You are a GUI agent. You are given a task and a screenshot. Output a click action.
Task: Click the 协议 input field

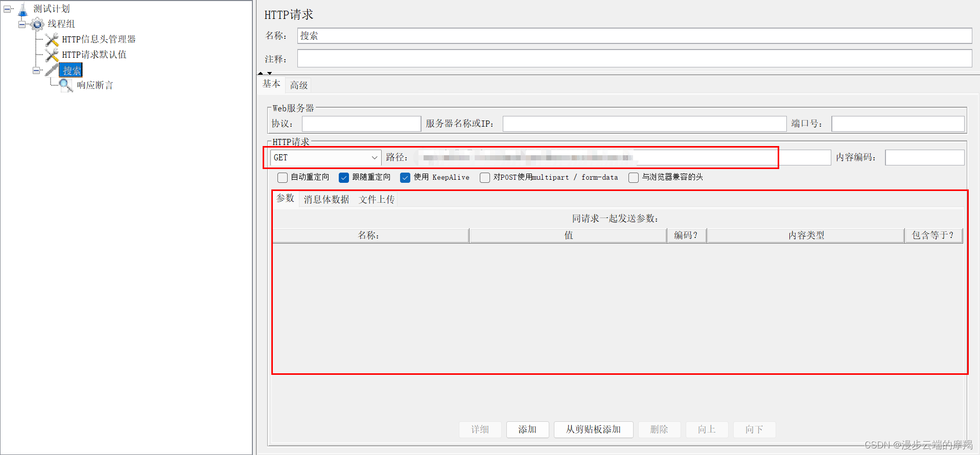click(x=361, y=124)
